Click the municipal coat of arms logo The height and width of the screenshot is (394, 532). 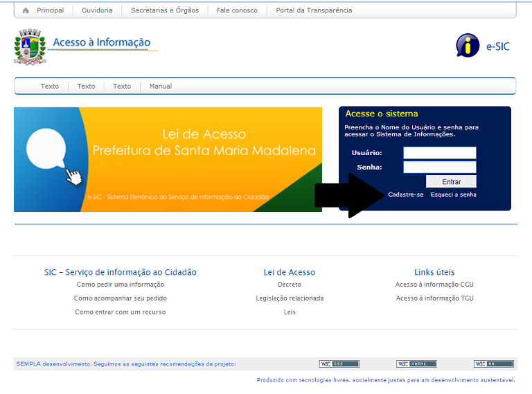[28, 47]
